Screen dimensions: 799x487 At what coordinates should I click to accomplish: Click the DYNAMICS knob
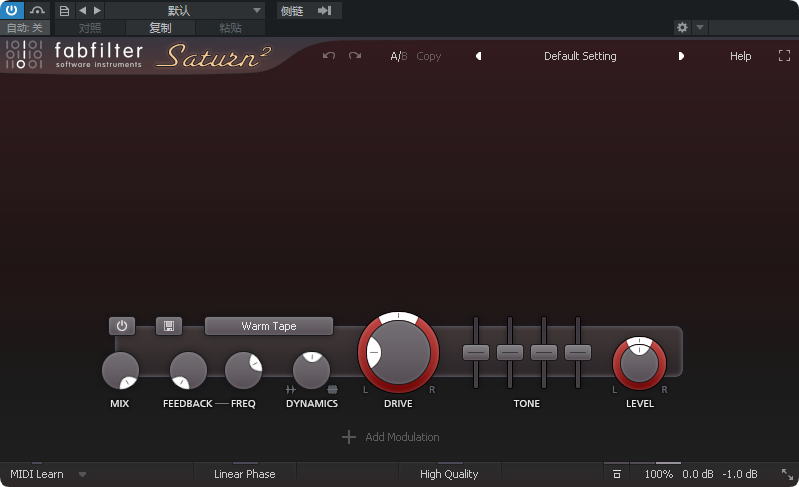tap(311, 370)
